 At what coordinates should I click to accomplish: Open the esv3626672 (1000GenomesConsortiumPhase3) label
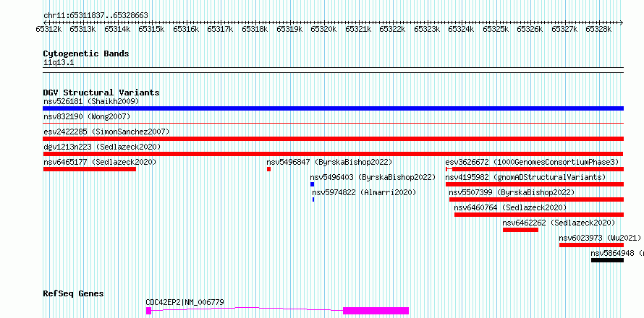point(531,162)
